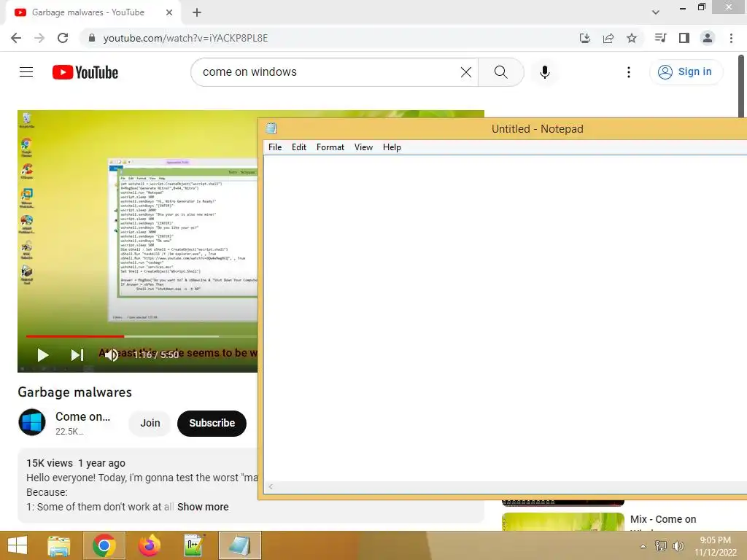Install YouTube app icon in address bar
Screen dimensions: 747x560
[584, 38]
